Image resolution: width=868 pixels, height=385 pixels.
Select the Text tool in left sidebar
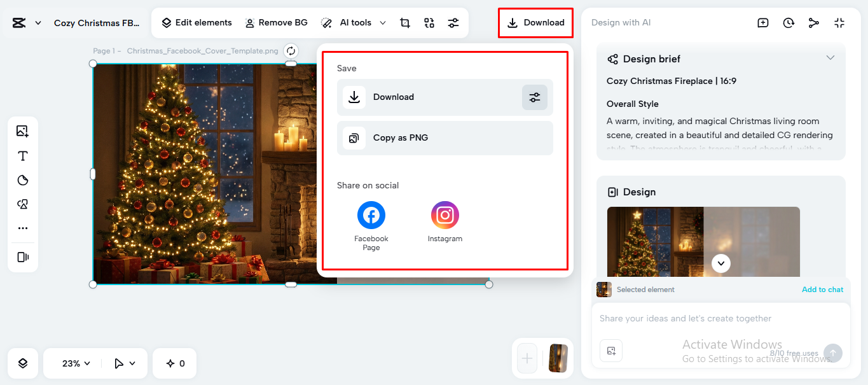click(x=23, y=156)
